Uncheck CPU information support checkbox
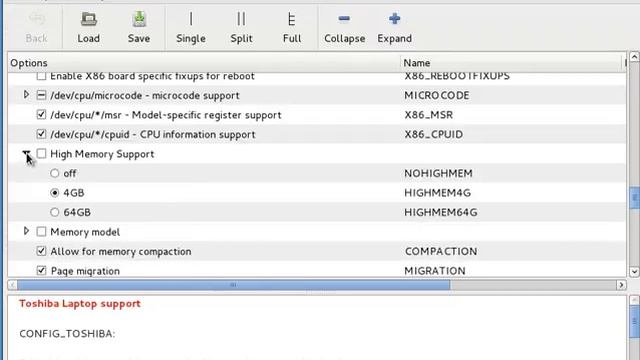The height and width of the screenshot is (360, 640). click(x=41, y=134)
